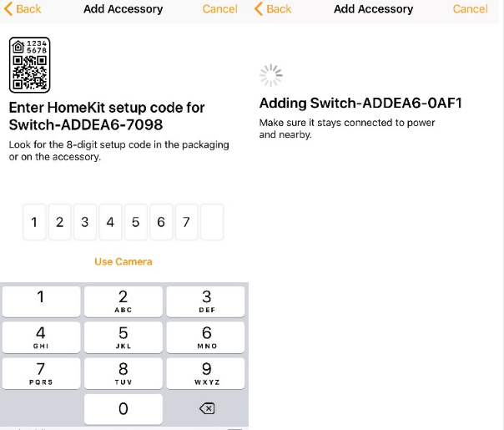Screen dimensions: 504x430
Task: Tap keypad key 2 ABC
Action: (123, 301)
